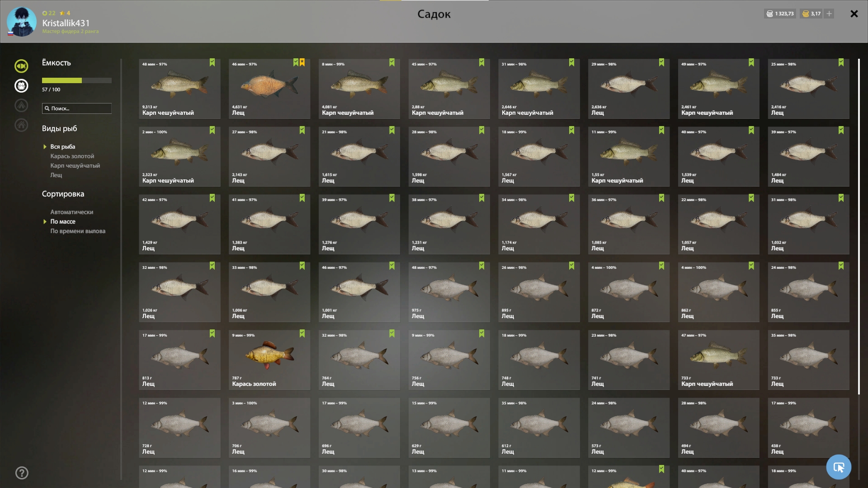This screenshot has height=488, width=868.
Task: Select Вся рыба filter
Action: 63,146
